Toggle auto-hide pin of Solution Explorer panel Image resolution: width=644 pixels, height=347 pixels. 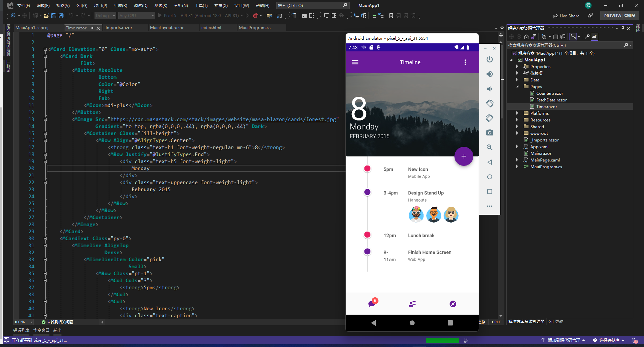point(623,28)
